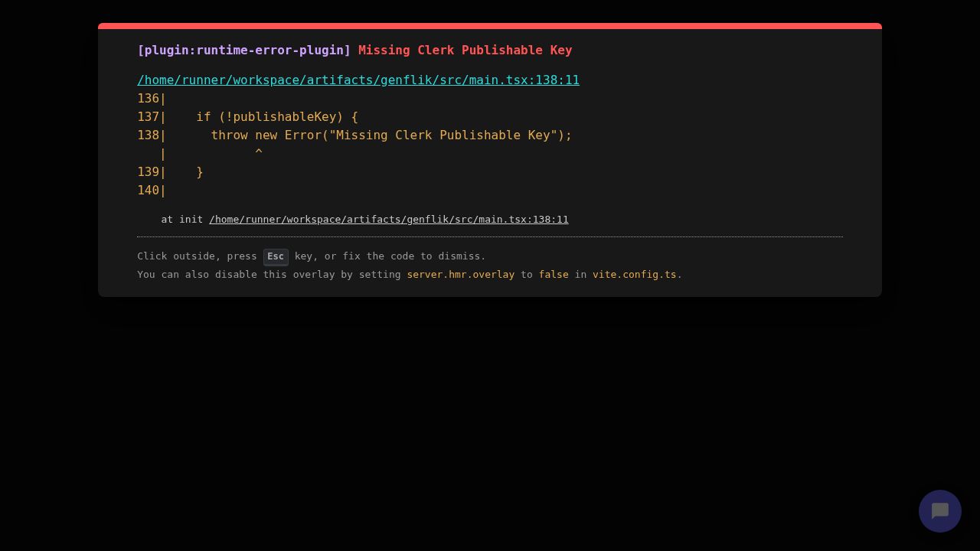The image size is (980, 551).
Task: Click line number 136 in the code frame
Action: tap(149, 99)
